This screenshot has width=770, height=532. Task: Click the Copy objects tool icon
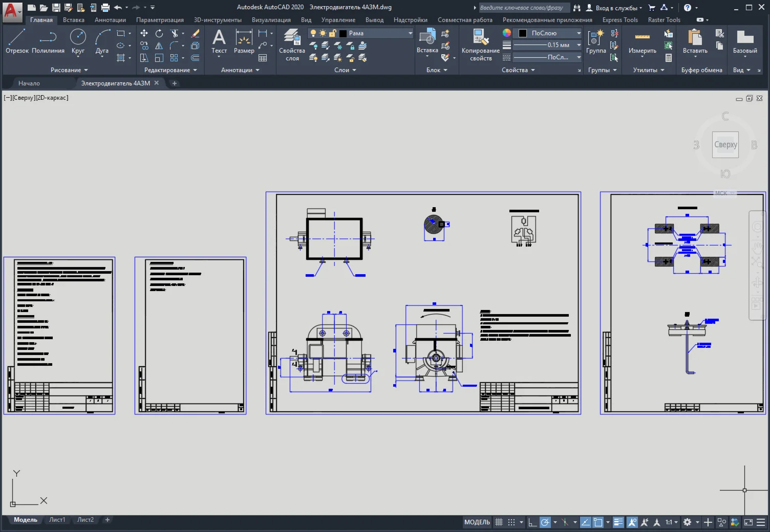(144, 46)
